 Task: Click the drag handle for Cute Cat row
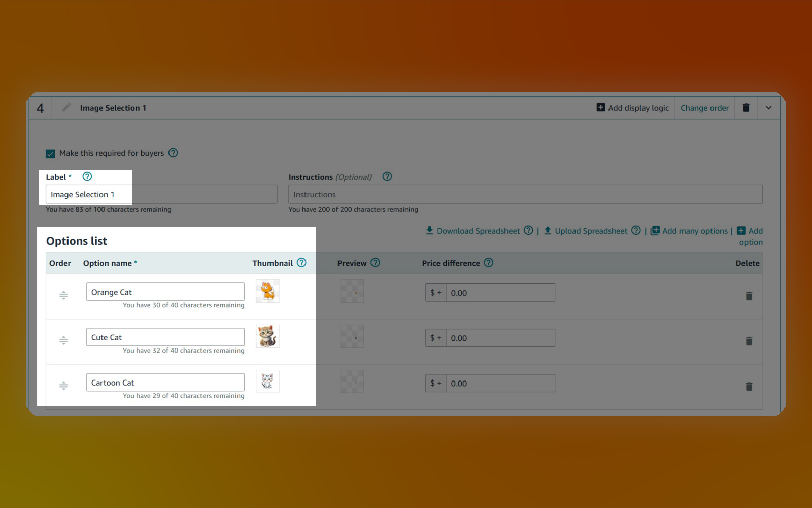click(63, 340)
